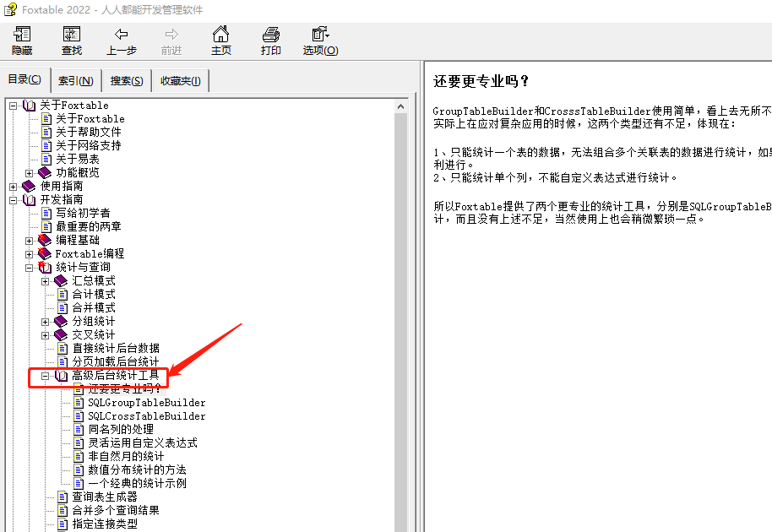Open the 数值分布统计的方法 topic

pos(137,470)
